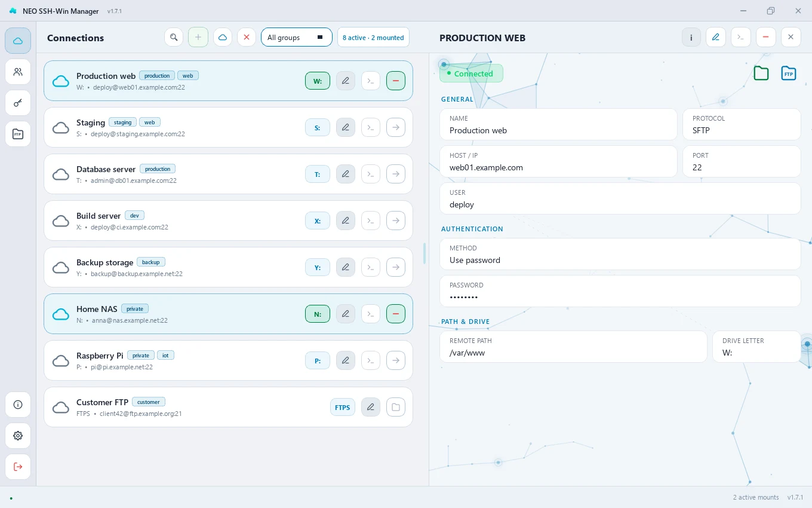
Task: Close the Production web detail panel
Action: point(791,37)
